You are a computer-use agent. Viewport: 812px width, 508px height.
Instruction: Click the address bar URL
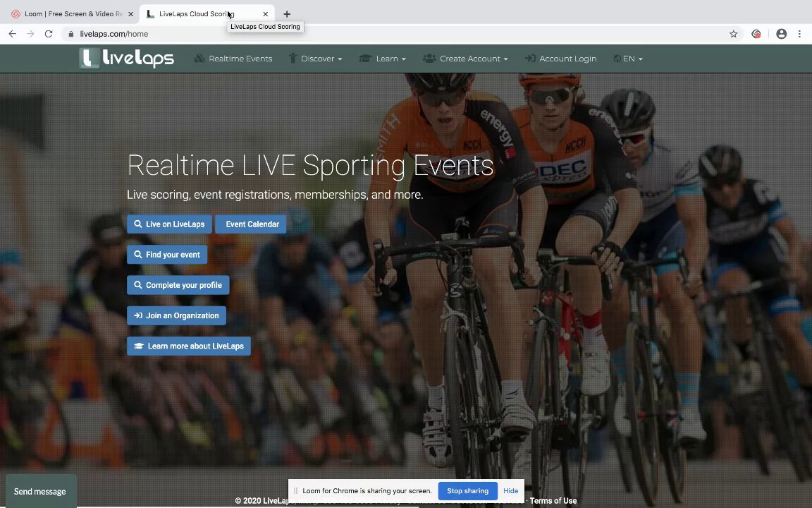(x=114, y=34)
